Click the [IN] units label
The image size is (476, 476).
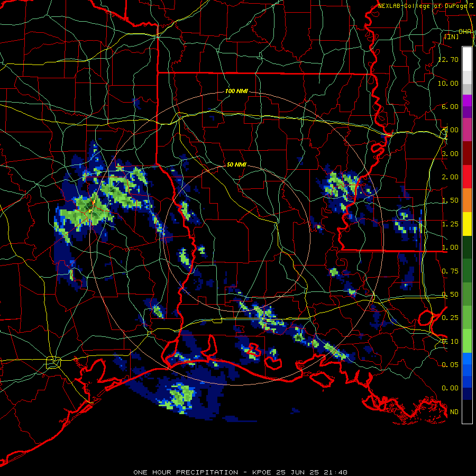[452, 36]
